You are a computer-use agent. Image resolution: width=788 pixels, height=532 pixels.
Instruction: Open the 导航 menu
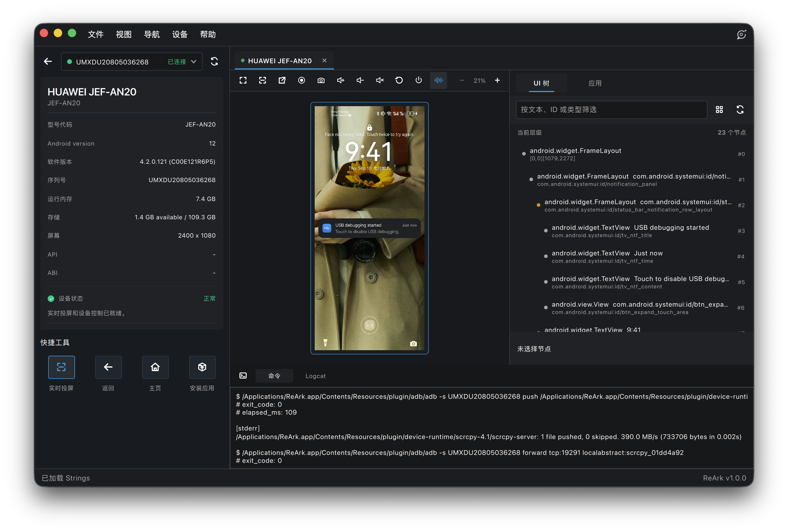click(x=152, y=34)
